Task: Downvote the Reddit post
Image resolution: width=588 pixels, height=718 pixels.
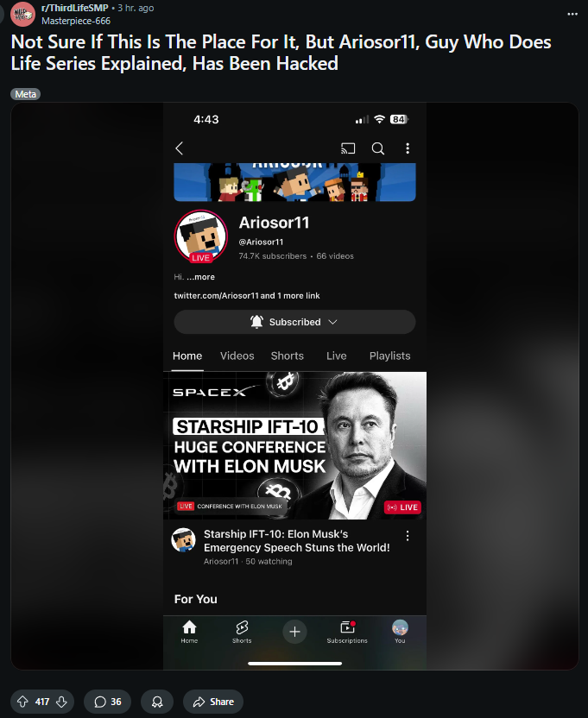Action: click(62, 702)
